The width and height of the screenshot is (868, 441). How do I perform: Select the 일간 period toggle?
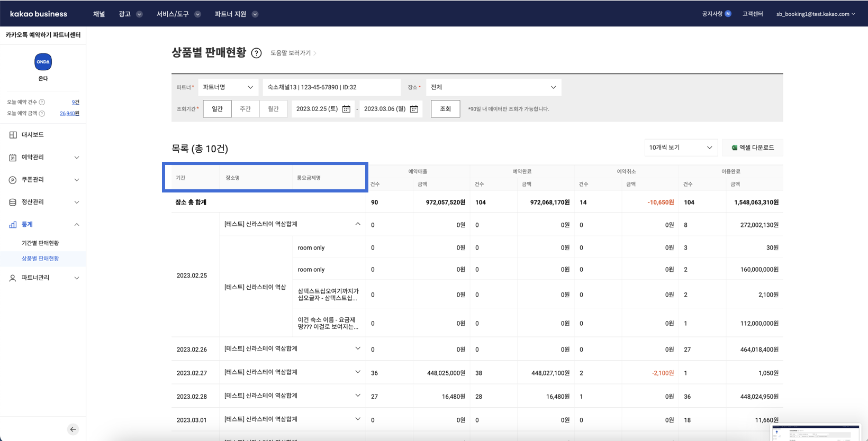tap(217, 109)
